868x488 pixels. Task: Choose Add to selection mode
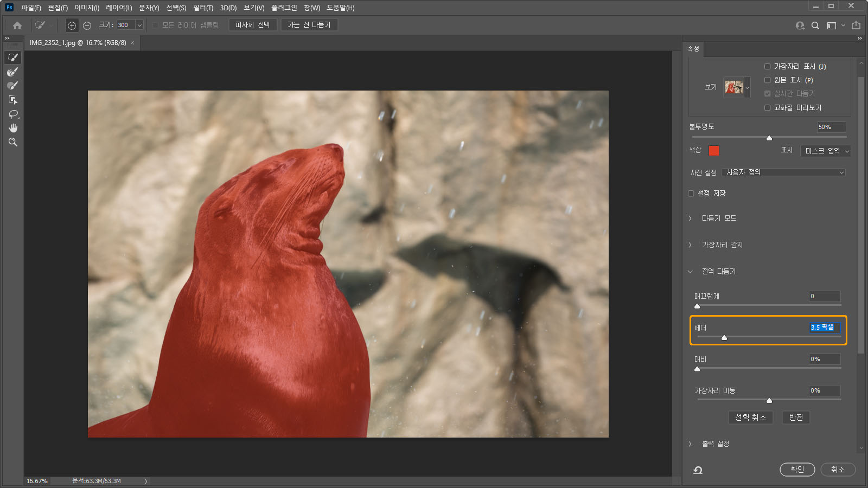point(72,25)
